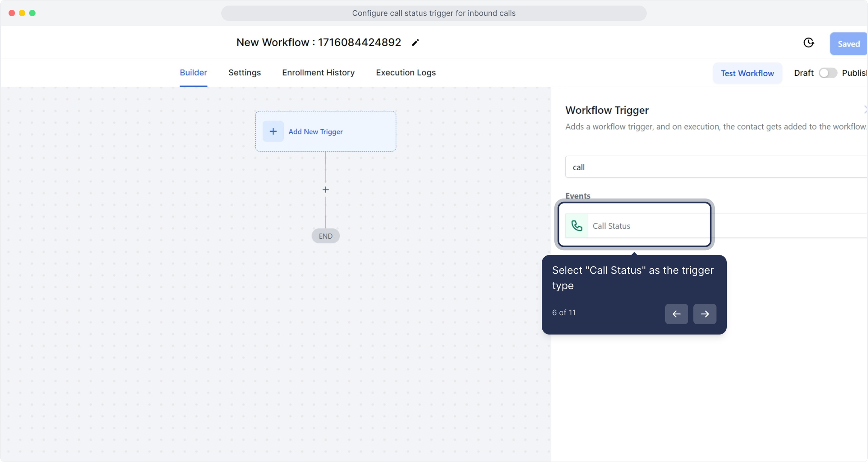Click the plus node between trigger and END
The height and width of the screenshot is (462, 868).
[326, 190]
